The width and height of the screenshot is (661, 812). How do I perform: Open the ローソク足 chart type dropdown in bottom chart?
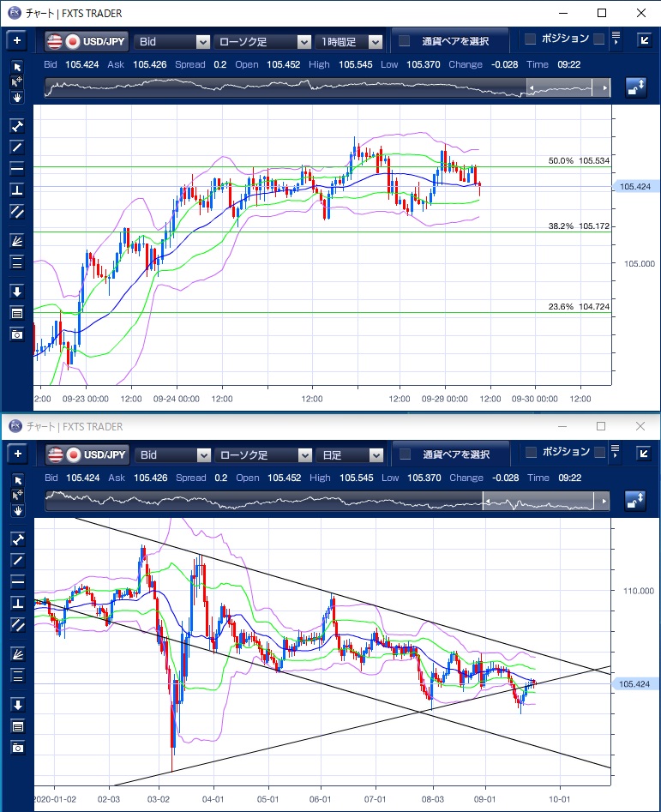point(262,454)
